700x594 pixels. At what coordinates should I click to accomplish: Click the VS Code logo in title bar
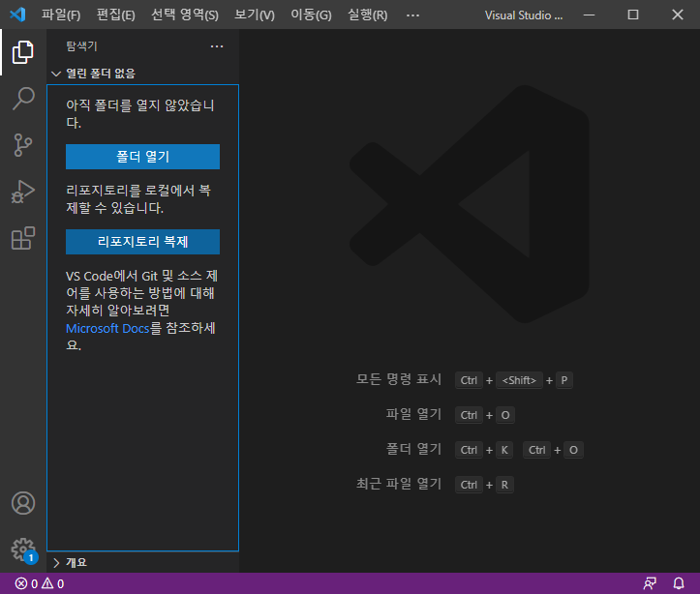point(17,15)
